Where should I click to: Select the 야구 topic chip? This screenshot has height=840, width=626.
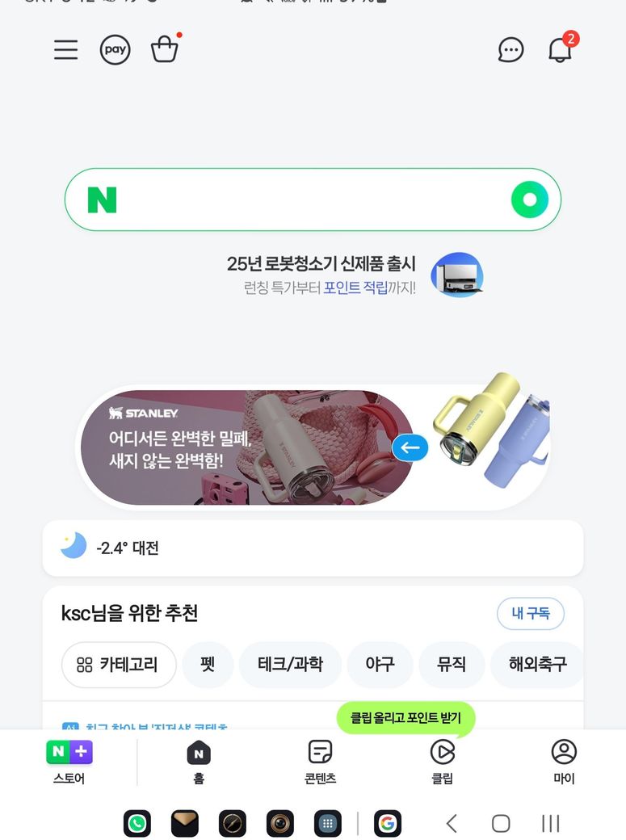click(x=380, y=665)
